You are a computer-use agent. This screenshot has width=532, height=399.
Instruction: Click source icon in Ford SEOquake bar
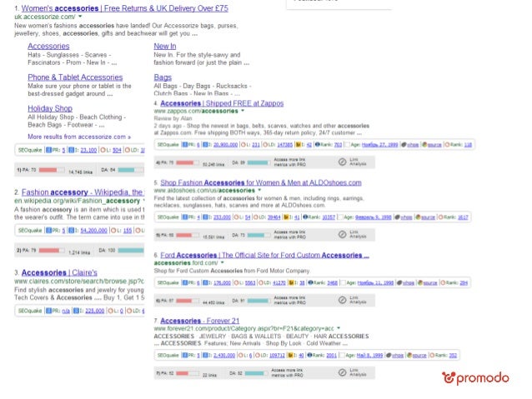tap(420, 282)
